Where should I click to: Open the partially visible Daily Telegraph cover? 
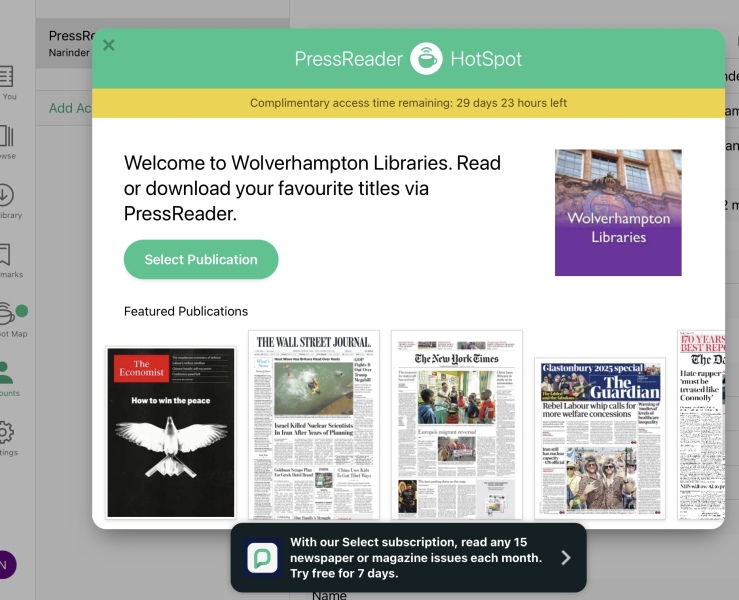(x=701, y=425)
